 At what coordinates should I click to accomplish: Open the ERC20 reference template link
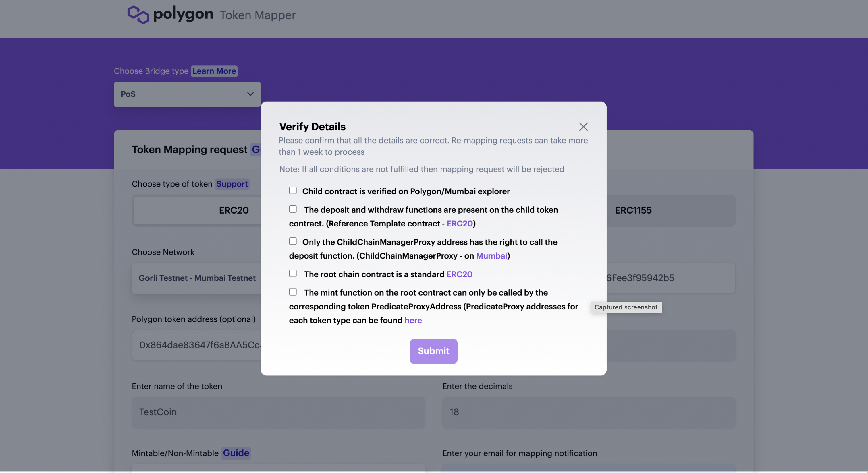460,224
